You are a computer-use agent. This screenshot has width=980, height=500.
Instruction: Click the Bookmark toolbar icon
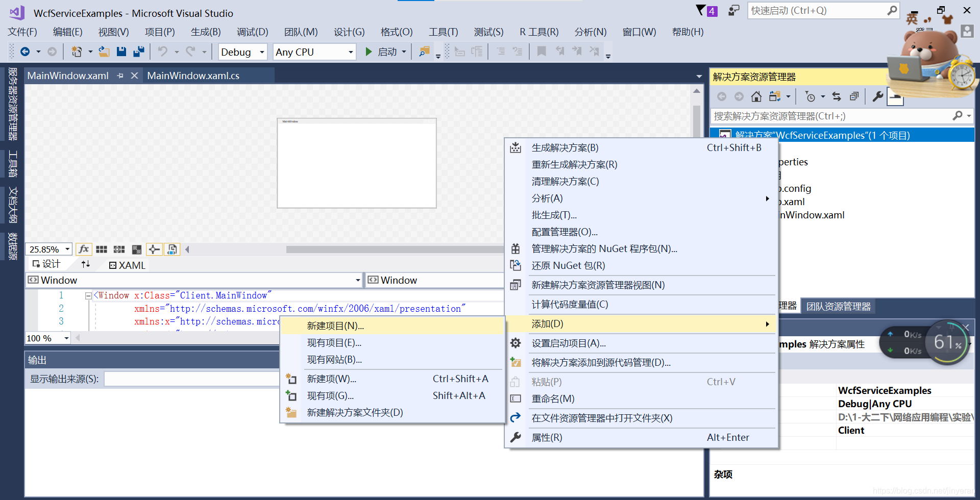[x=542, y=51]
